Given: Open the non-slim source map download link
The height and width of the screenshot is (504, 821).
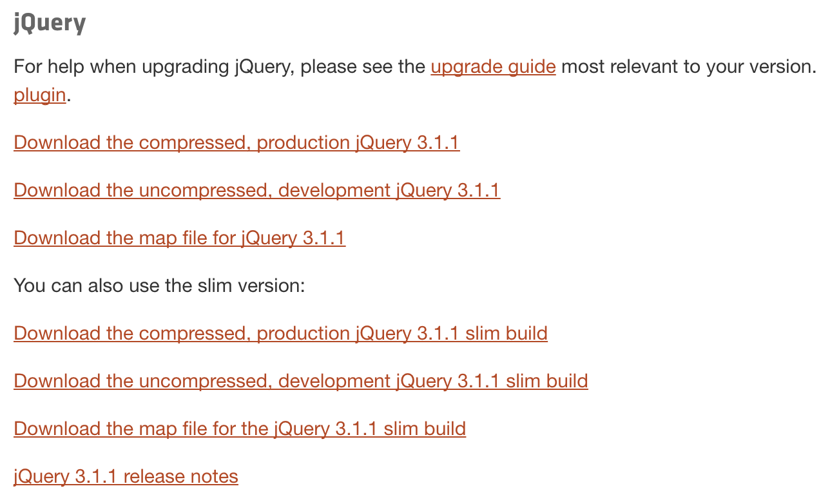Looking at the screenshot, I should (179, 238).
